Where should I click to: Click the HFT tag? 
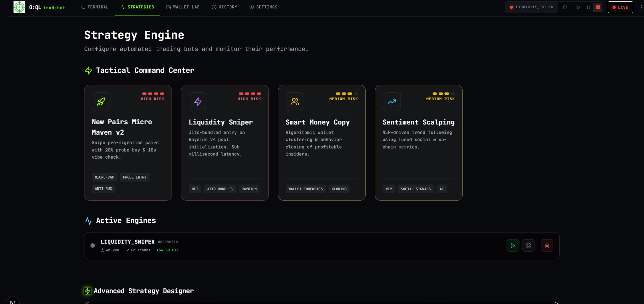point(195,189)
